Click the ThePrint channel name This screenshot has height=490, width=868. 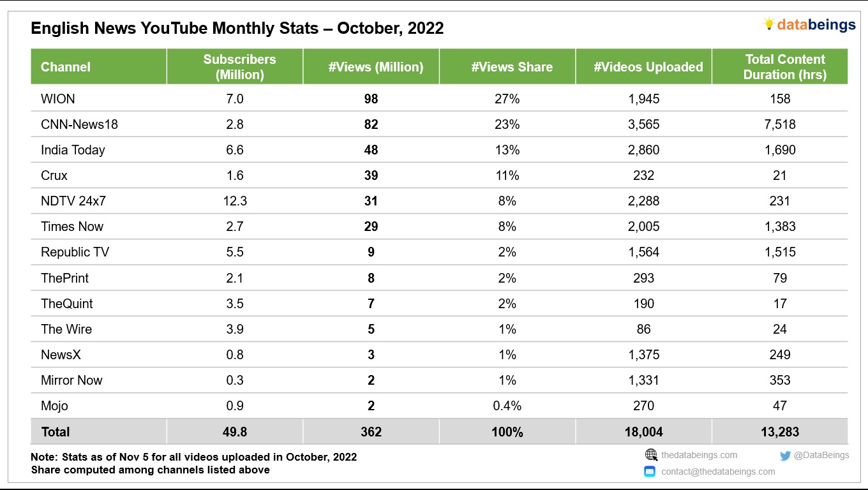point(64,278)
